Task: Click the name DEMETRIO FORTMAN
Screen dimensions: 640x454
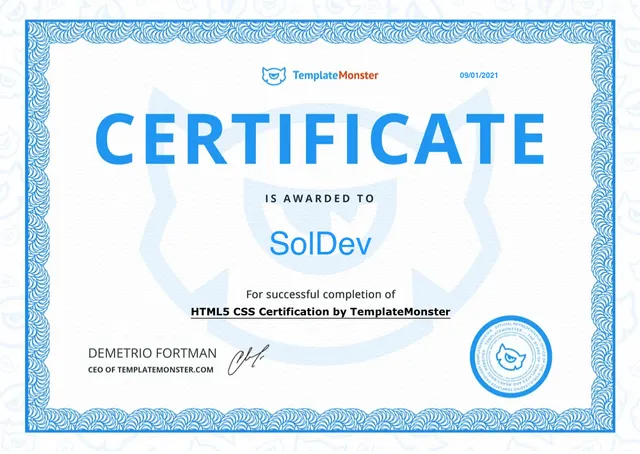Action: click(152, 353)
